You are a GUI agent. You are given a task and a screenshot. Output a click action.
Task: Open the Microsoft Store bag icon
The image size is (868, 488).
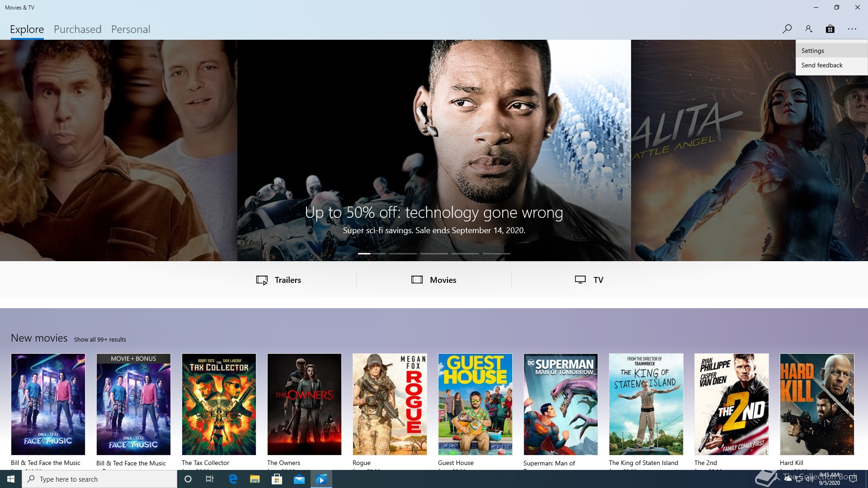(x=830, y=29)
